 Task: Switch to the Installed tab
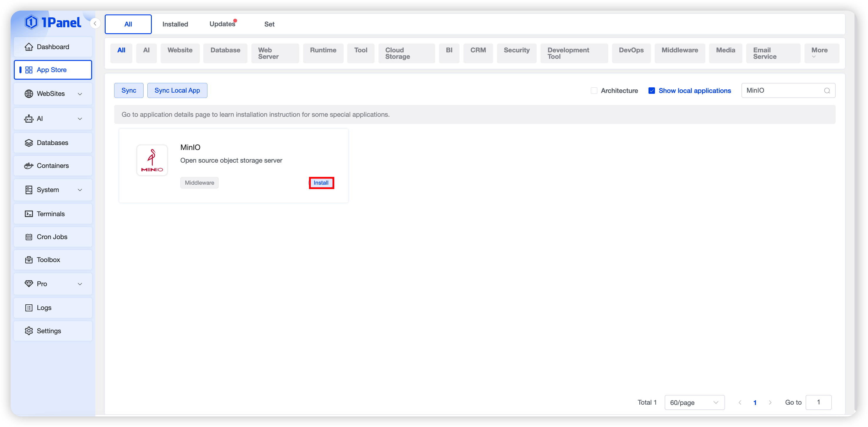175,24
